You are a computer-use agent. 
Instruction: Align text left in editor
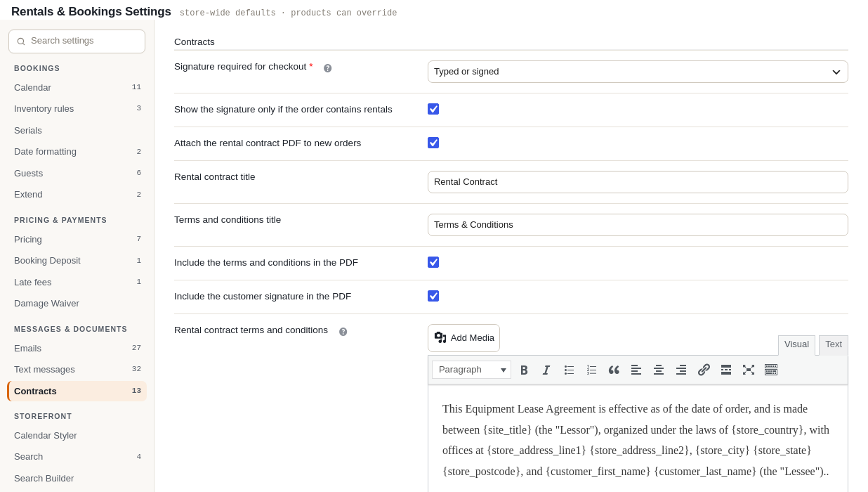pos(636,370)
